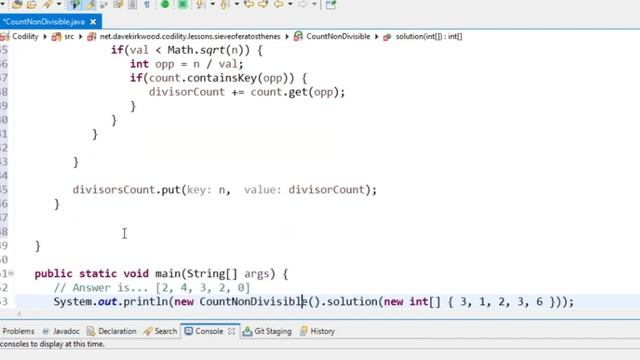This screenshot has width=640, height=360.
Task: Open the forward-history dropdown arrow
Action: pos(314,4)
